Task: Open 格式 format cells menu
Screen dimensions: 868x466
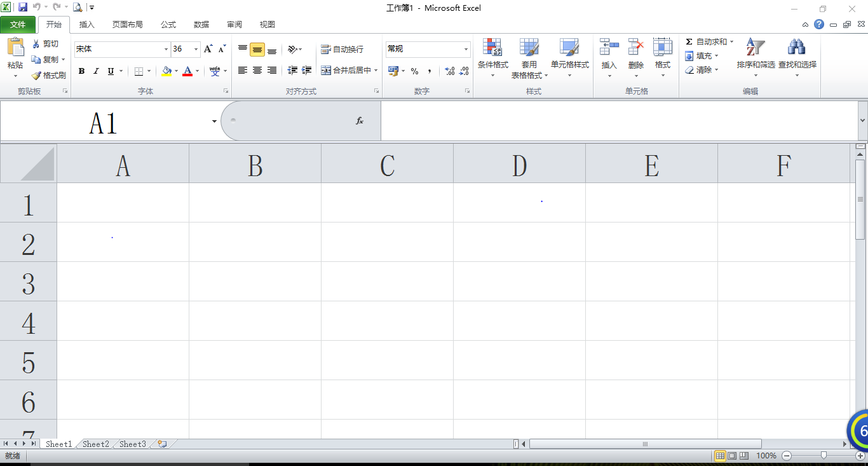Action: tap(663, 58)
